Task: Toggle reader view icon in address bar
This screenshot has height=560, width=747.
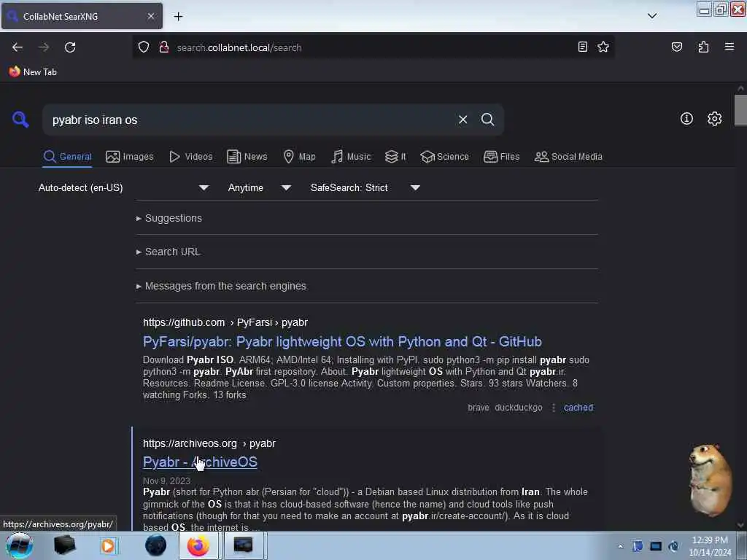Action: pyautogui.click(x=582, y=47)
